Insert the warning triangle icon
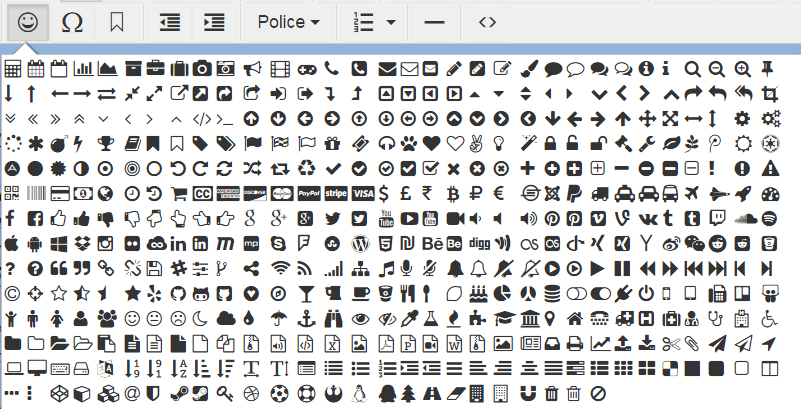The image size is (801, 409). point(770,169)
